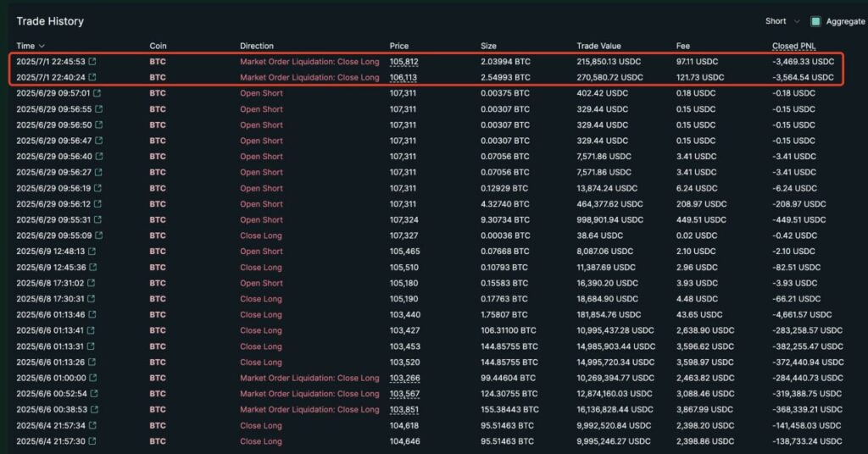Screen dimensions: 868x454
Task: Click external link icon beside 2025/6/6 01:00:00
Action: coord(92,378)
